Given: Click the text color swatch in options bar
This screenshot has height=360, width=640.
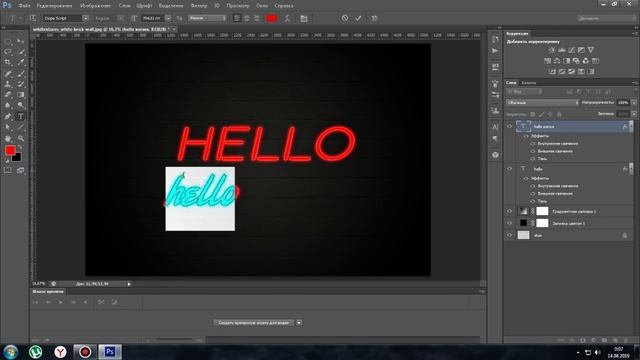Looking at the screenshot, I should (x=271, y=18).
